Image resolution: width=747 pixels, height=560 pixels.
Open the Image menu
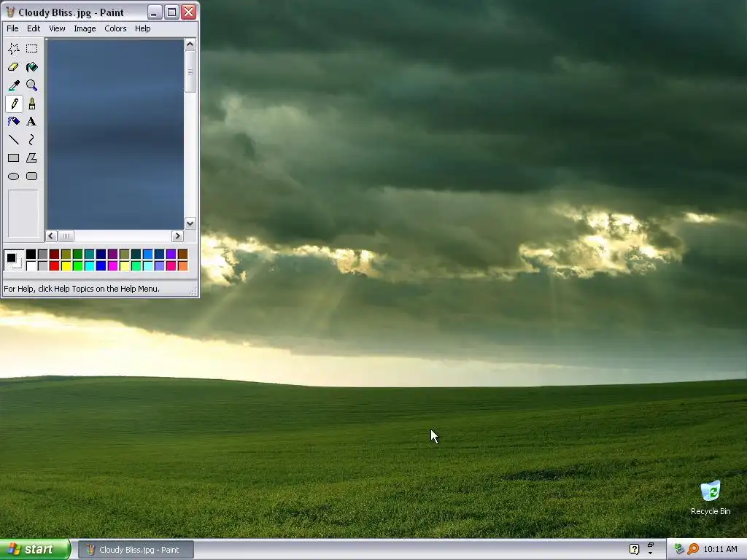(x=85, y=28)
